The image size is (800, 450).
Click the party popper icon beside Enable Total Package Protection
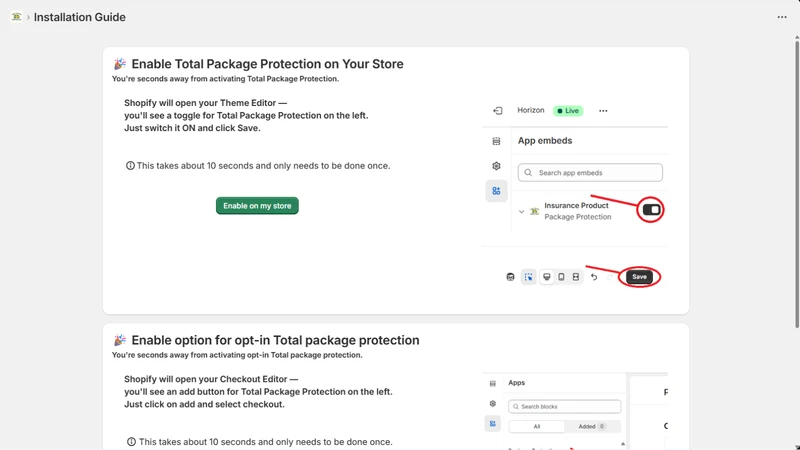pyautogui.click(x=119, y=64)
